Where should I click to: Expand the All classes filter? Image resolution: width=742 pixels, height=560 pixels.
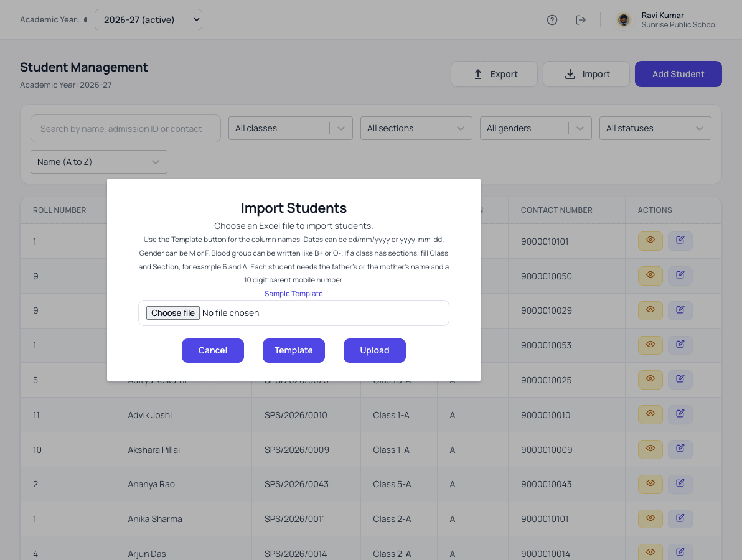[x=291, y=128]
